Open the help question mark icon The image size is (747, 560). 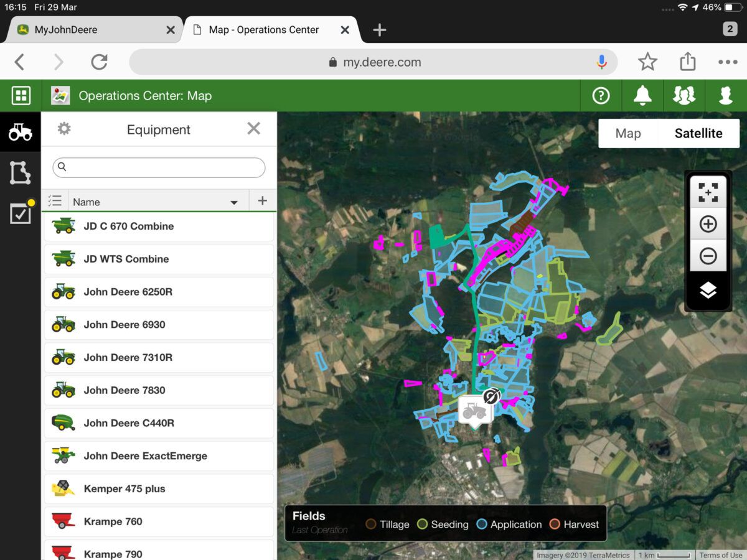601,96
